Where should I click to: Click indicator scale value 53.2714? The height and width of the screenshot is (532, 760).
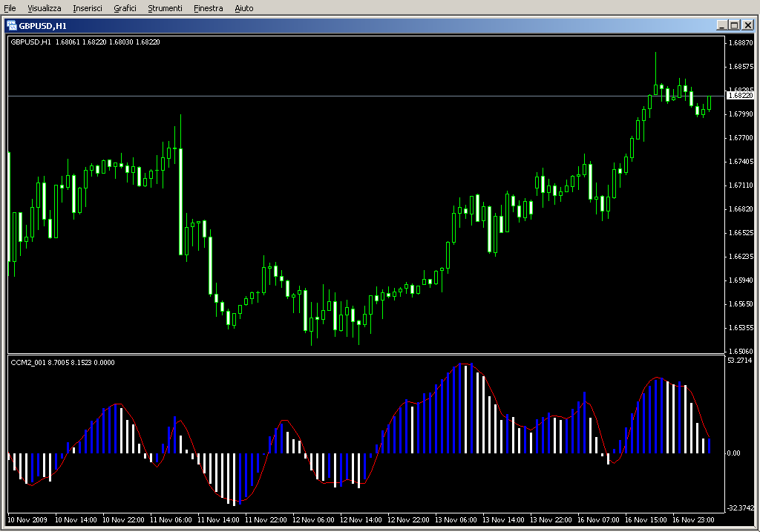click(x=740, y=361)
